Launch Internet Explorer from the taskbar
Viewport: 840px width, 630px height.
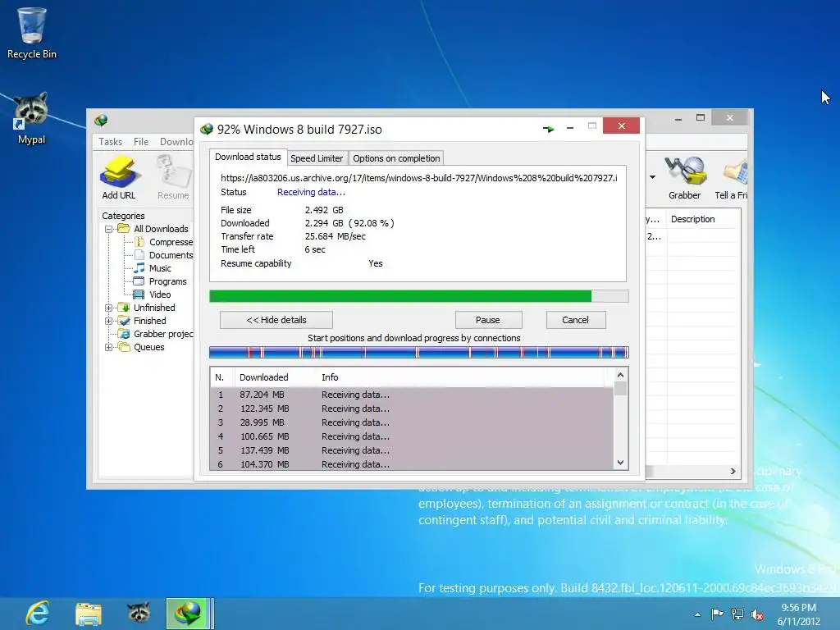(x=38, y=614)
